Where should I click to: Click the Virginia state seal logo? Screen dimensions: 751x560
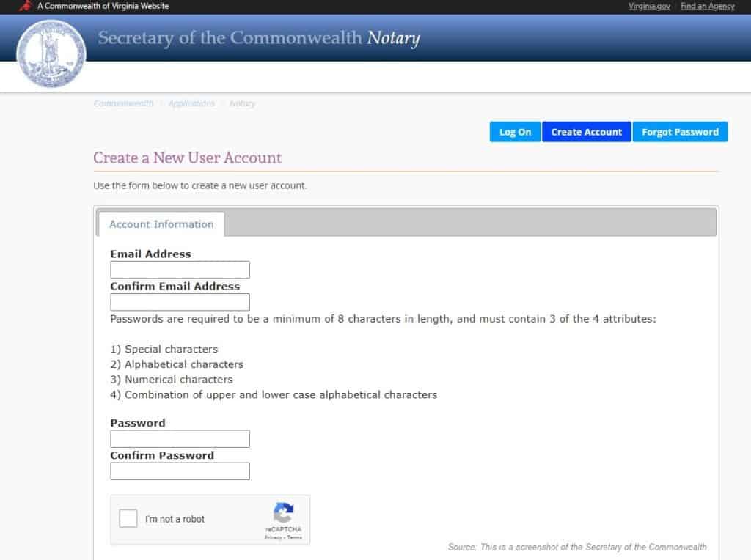click(x=51, y=53)
